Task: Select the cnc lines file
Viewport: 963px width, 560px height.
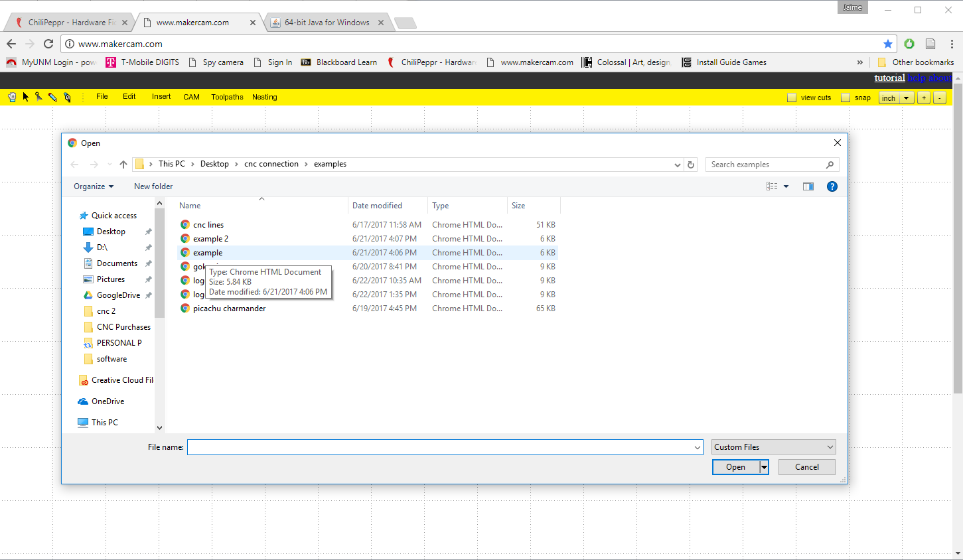Action: [208, 225]
